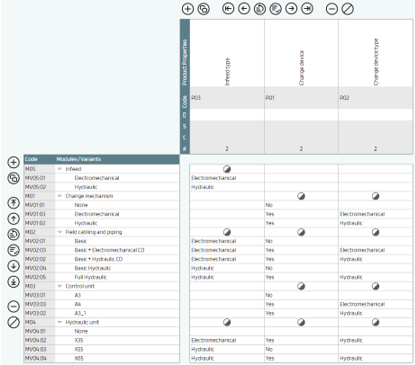Click Electromechanical cell in MV05:01 row
The image size is (415, 365).
point(227,178)
